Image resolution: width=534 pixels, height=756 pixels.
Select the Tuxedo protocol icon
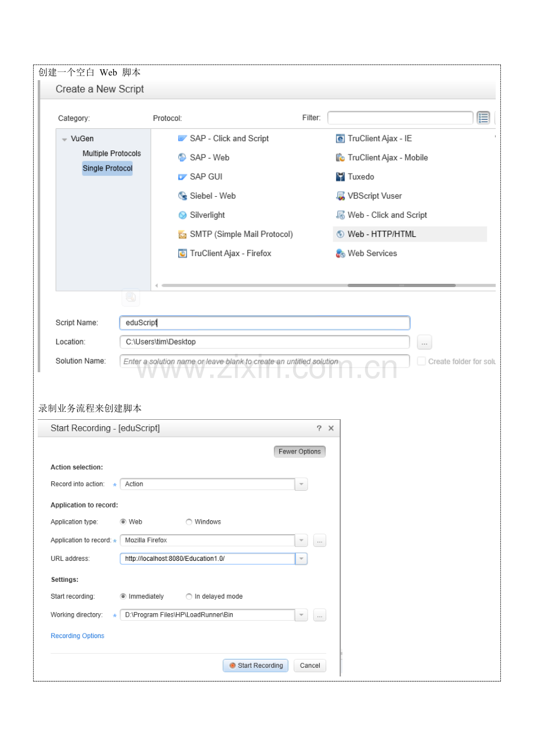point(341,177)
